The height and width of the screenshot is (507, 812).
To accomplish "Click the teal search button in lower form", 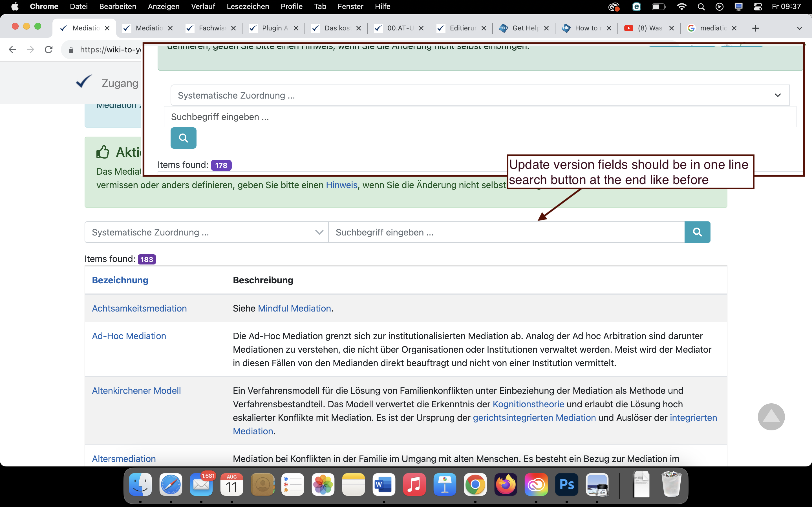I will tap(697, 232).
